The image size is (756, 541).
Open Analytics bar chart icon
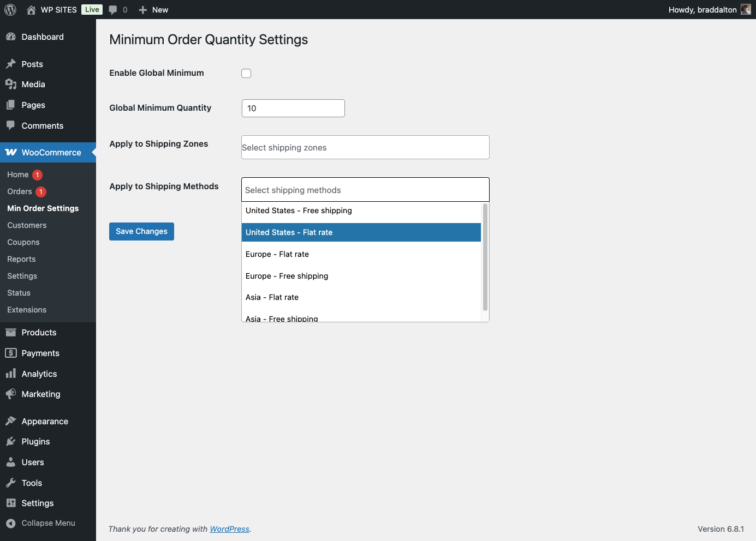[11, 374]
